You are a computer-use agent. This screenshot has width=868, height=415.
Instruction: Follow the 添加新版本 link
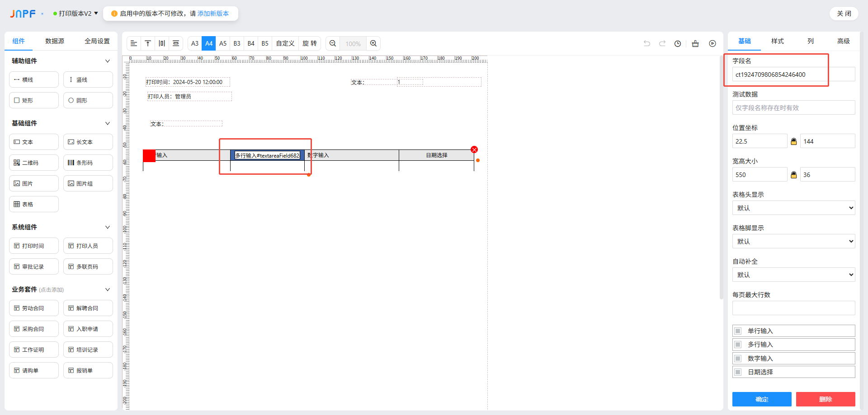click(213, 14)
